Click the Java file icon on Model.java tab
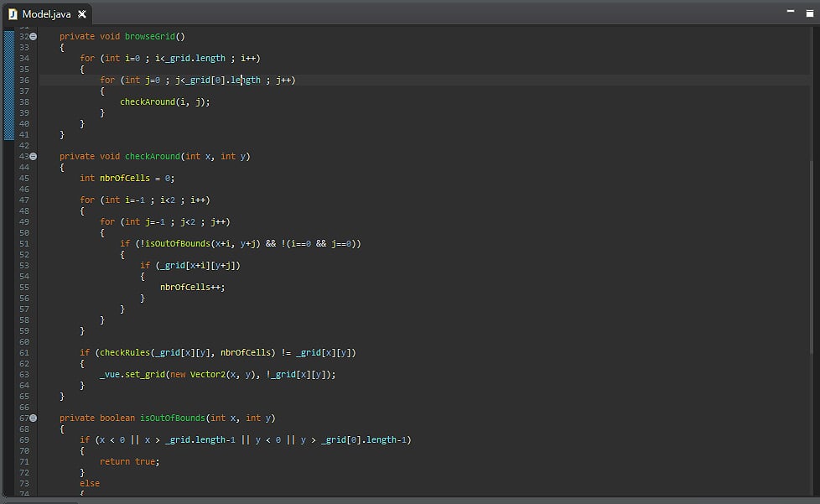The image size is (820, 504). [12, 14]
